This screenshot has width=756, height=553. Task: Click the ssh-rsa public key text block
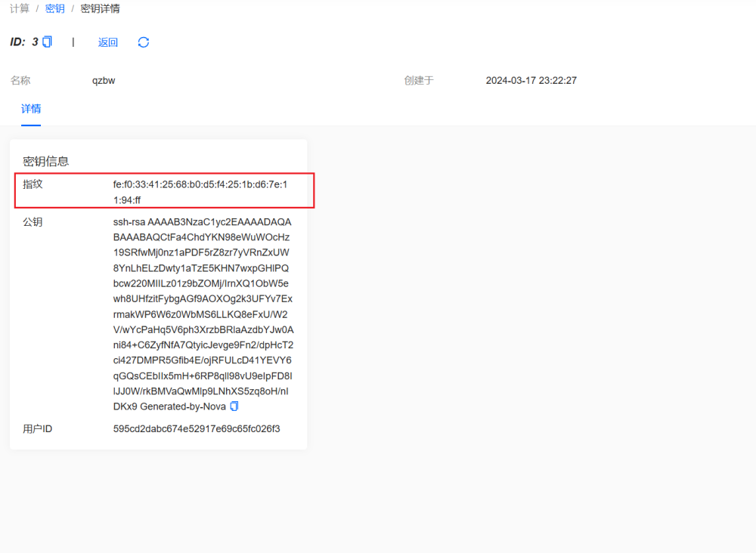pyautogui.click(x=202, y=314)
